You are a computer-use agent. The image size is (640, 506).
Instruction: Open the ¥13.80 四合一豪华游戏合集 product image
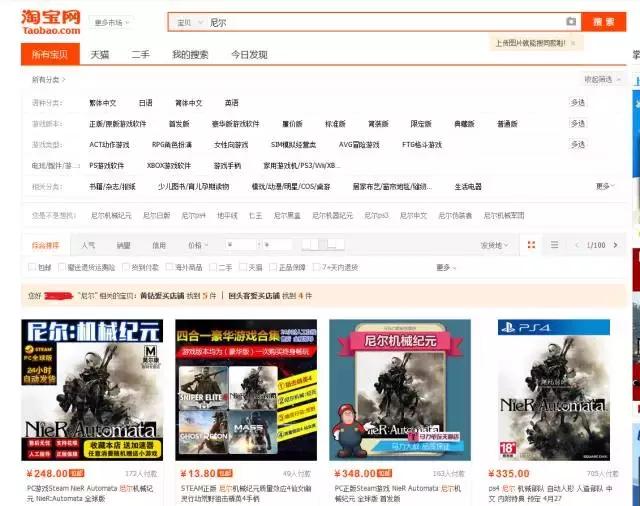pyautogui.click(x=246, y=390)
